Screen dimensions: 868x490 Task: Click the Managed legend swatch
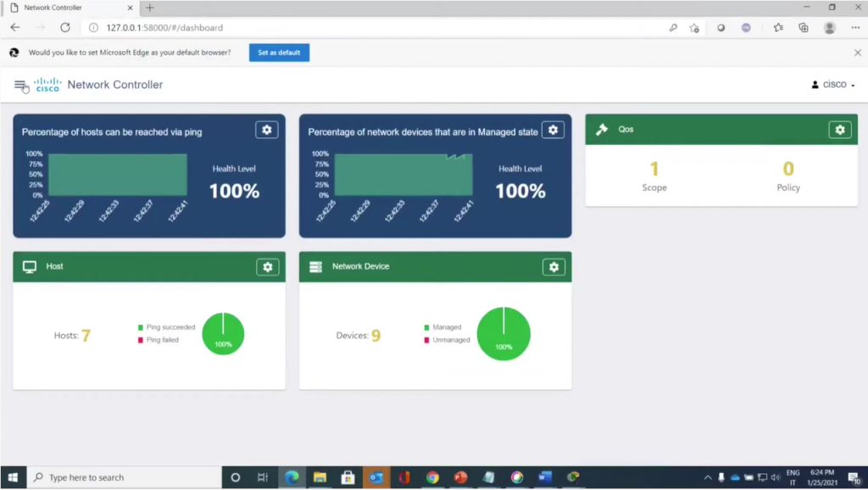tap(427, 328)
